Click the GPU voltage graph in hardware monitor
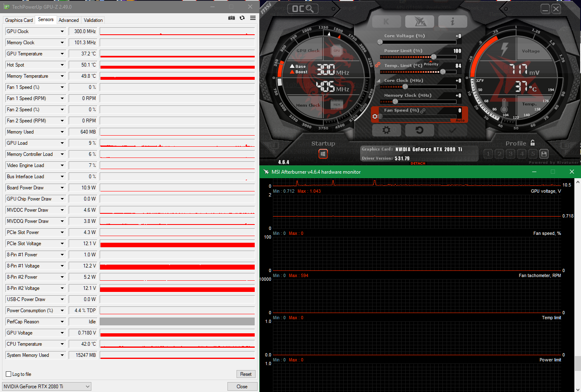 (x=417, y=212)
